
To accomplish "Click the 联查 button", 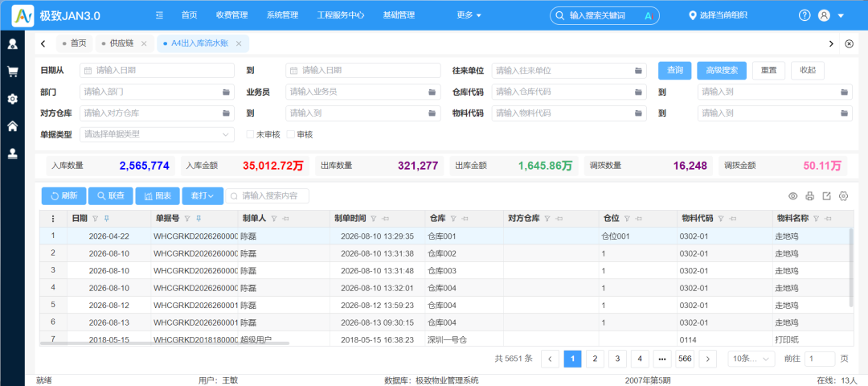I will (x=111, y=195).
